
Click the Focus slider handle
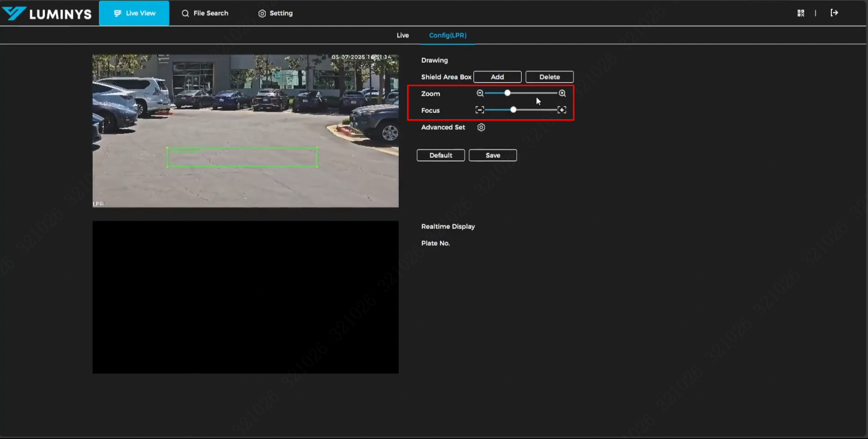[513, 110]
